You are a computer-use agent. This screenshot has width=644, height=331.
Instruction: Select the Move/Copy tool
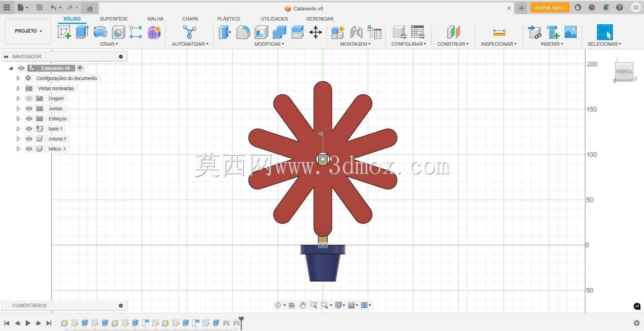[x=315, y=32]
